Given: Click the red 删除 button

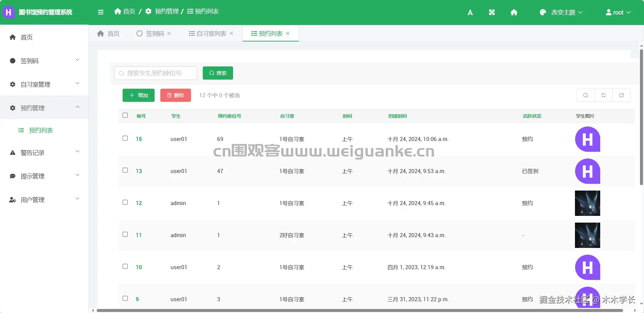Looking at the screenshot, I should pyautogui.click(x=175, y=95).
